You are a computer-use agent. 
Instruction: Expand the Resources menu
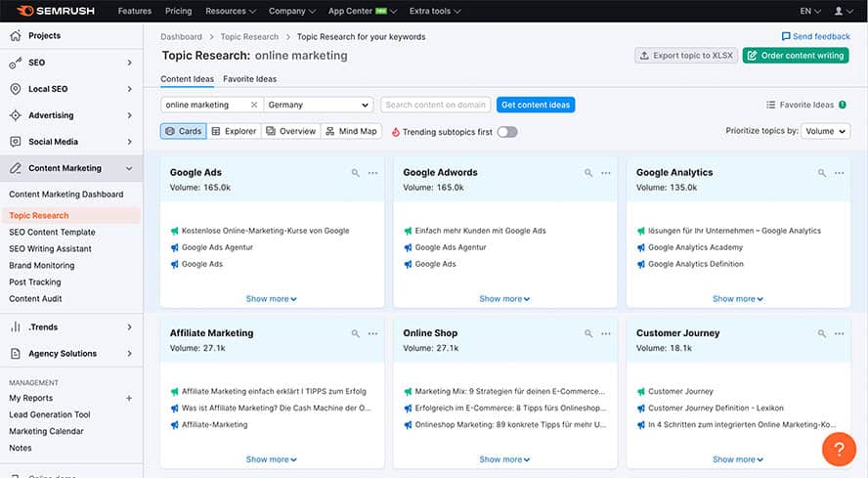point(231,11)
